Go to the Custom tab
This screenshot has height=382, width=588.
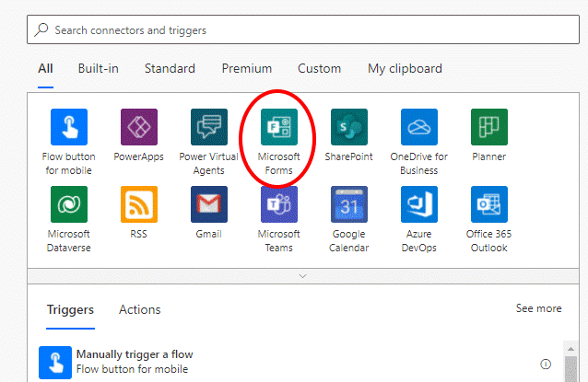[319, 68]
